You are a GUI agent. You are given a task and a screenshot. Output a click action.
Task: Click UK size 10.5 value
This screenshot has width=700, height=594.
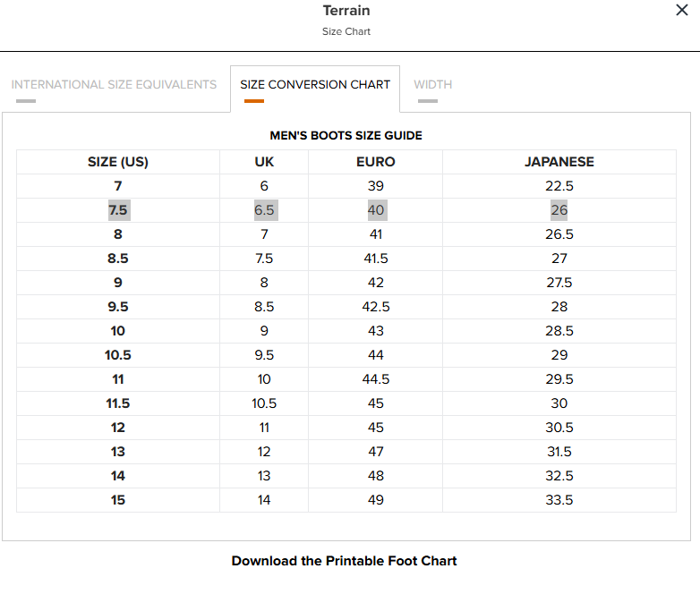(264, 403)
